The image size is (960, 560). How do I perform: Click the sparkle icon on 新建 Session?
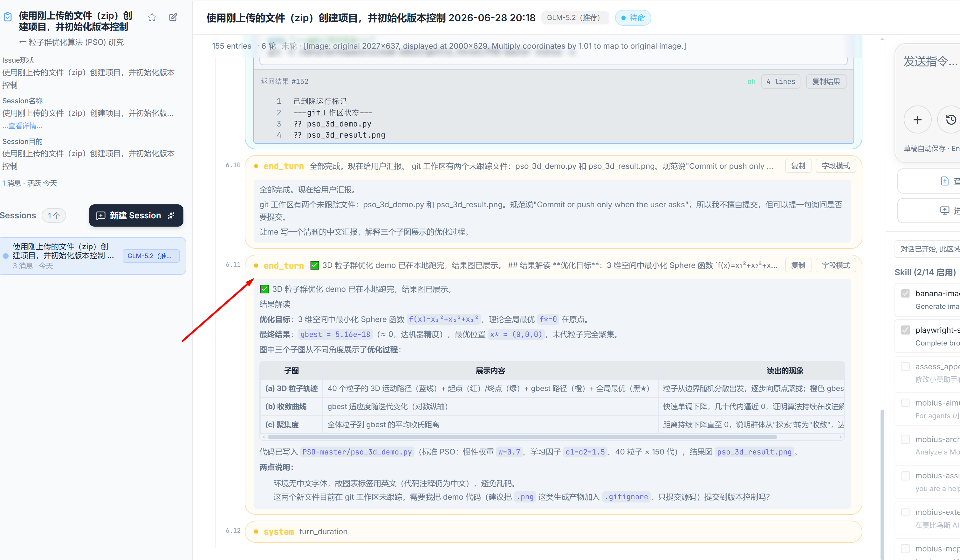(x=171, y=215)
